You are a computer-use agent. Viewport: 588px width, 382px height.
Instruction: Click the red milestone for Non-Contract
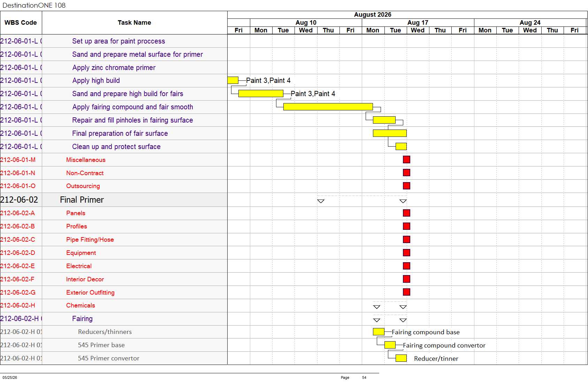pos(406,173)
